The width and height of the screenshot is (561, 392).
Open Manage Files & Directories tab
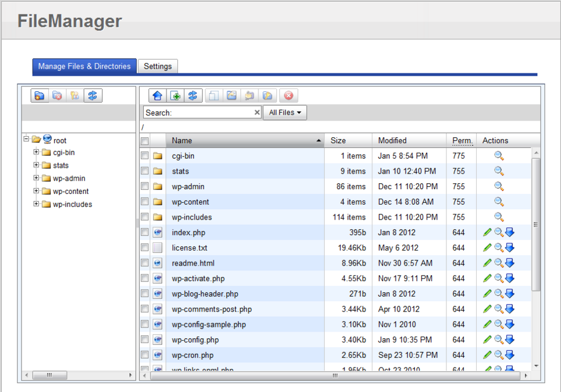[x=84, y=66]
